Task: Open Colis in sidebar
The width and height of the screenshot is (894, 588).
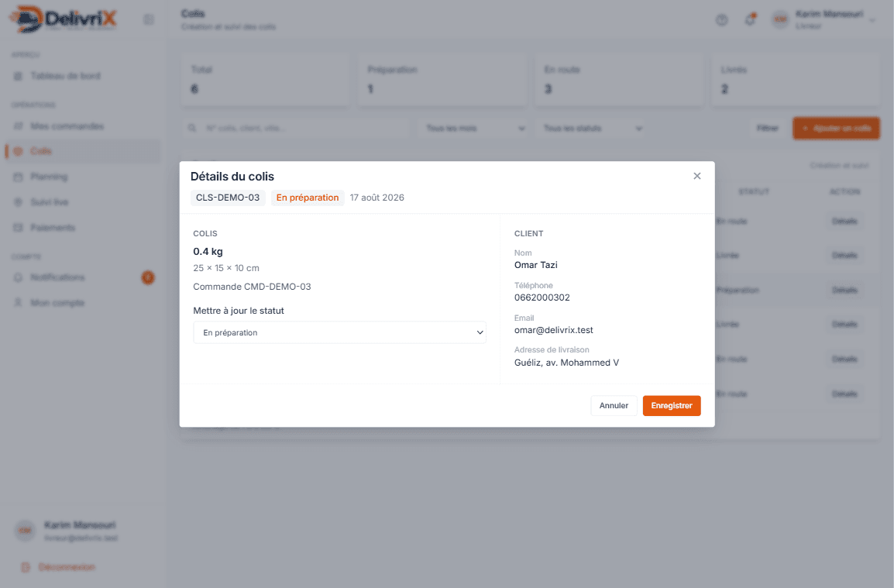Action: coord(83,151)
